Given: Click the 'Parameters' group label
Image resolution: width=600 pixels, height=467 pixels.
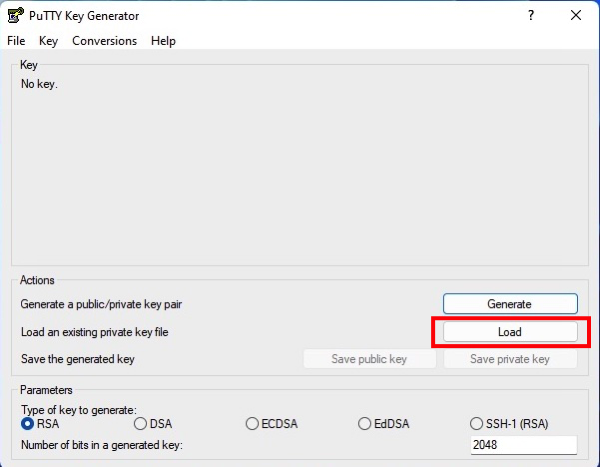Looking at the screenshot, I should click(x=46, y=390).
